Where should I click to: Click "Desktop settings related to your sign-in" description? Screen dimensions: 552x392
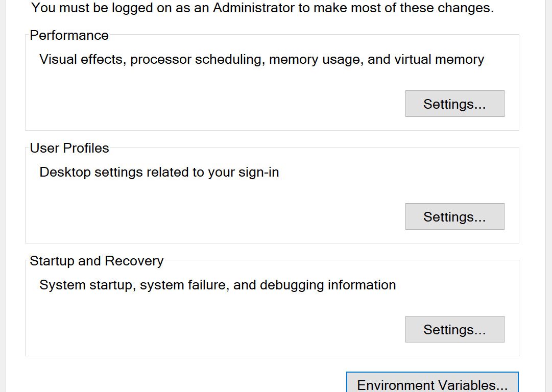pos(159,172)
